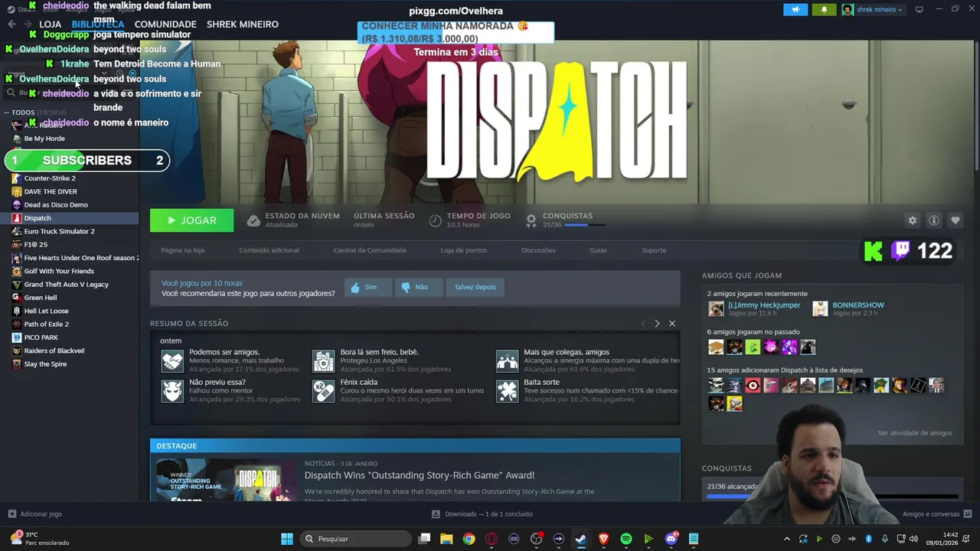The width and height of the screenshot is (980, 551).
Task: Click Adicionar jogo plus button
Action: click(11, 514)
